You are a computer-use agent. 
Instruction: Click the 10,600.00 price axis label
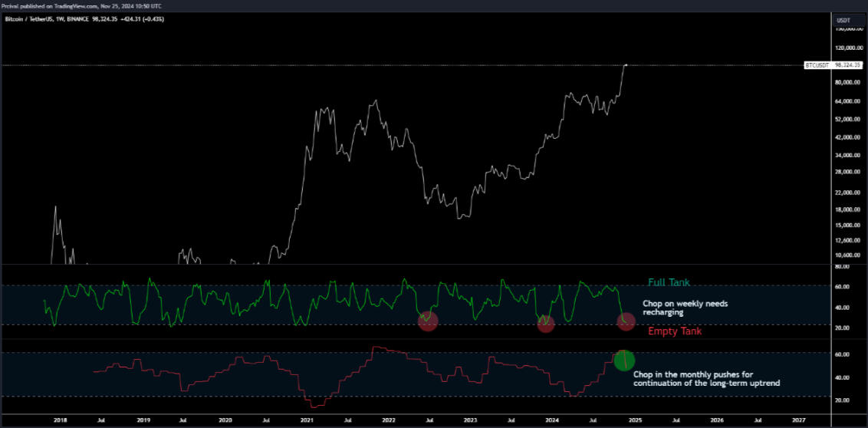point(847,255)
